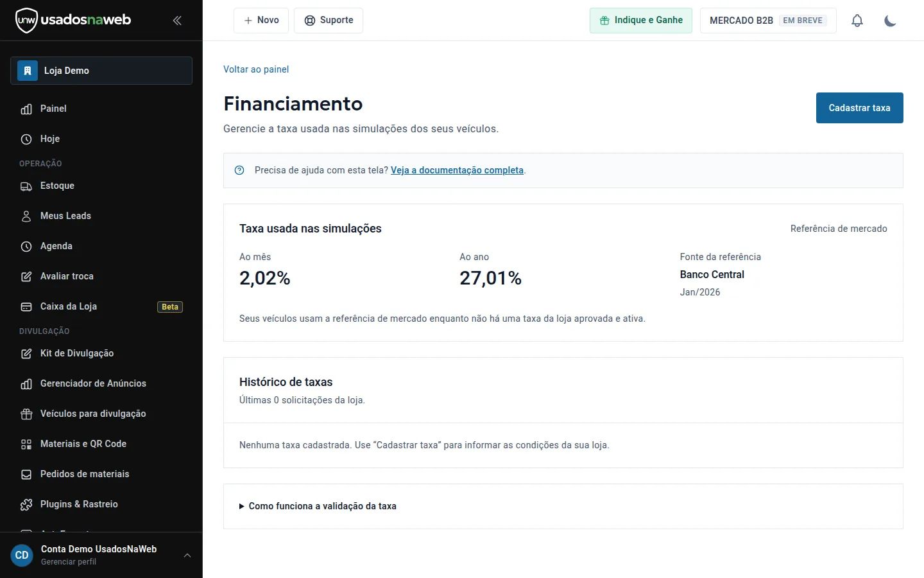Image resolution: width=924 pixels, height=578 pixels.
Task: Click the Suporte button
Action: (x=329, y=21)
